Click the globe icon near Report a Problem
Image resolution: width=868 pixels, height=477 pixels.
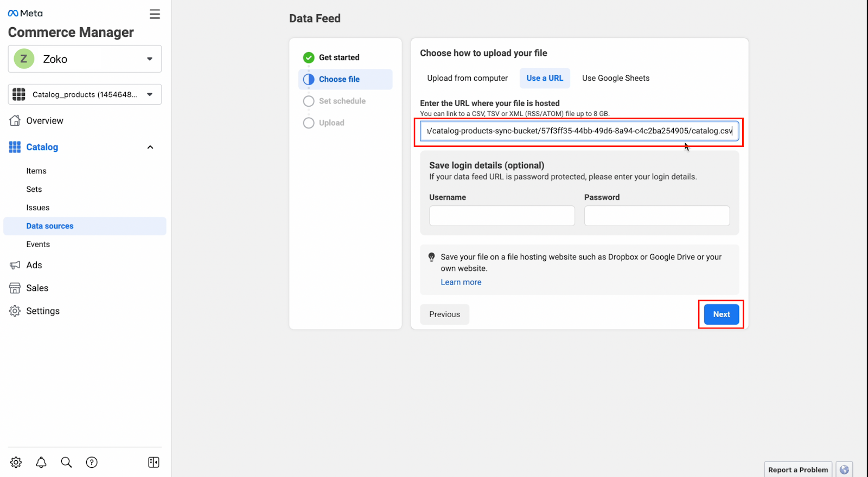[844, 469]
